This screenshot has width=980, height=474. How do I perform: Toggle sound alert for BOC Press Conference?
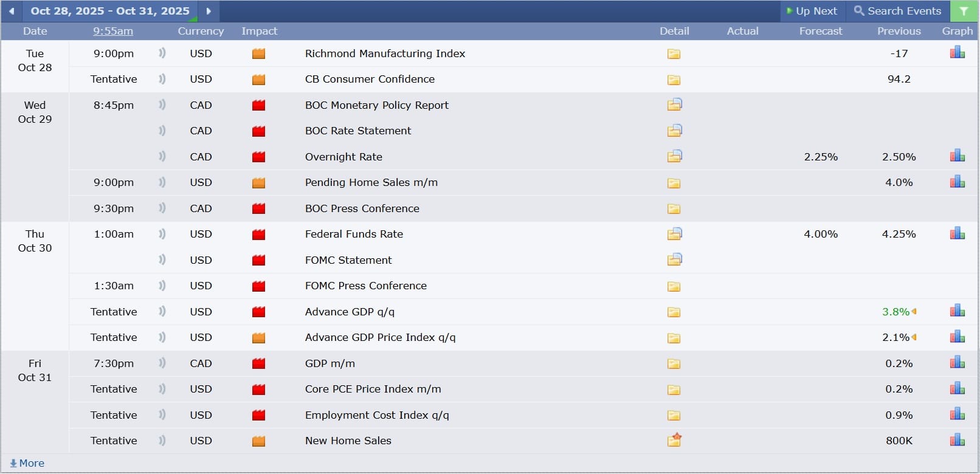click(162, 208)
